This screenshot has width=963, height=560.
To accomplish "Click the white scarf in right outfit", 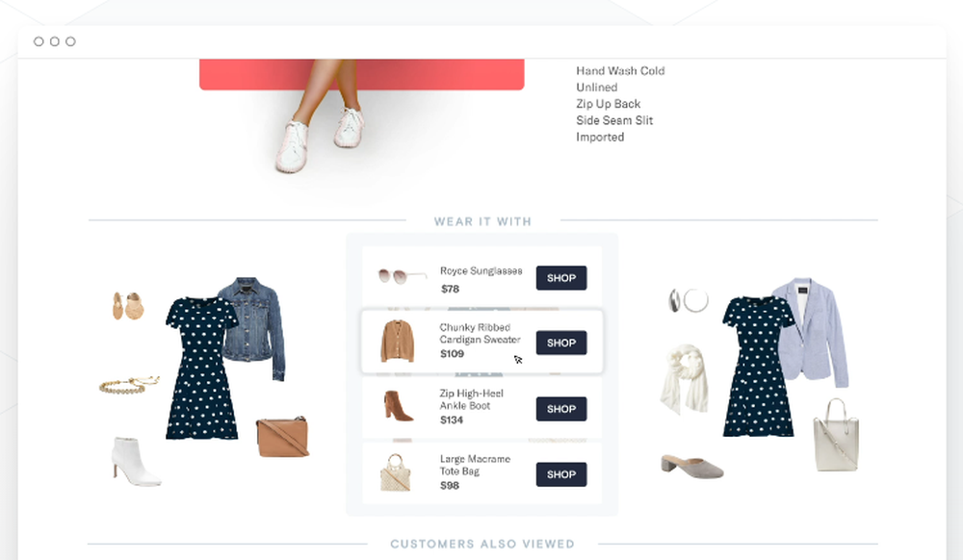I will coord(684,378).
